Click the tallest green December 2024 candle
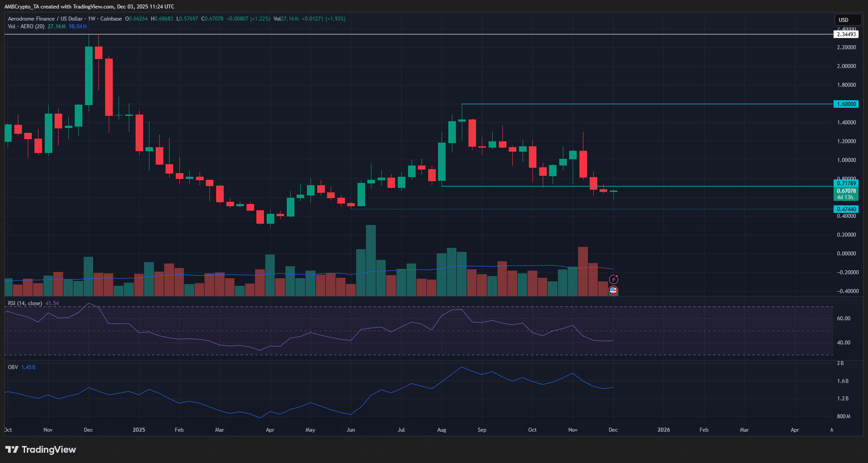Image resolution: width=868 pixels, height=463 pixels. [x=89, y=76]
